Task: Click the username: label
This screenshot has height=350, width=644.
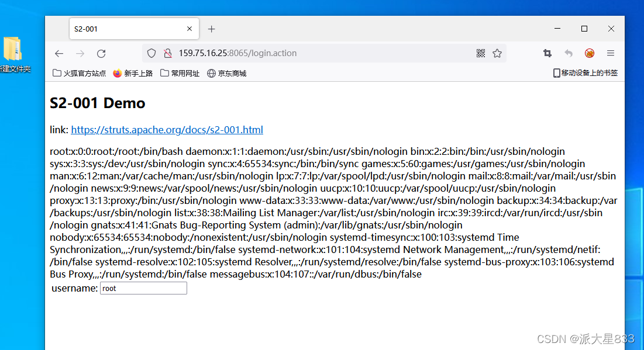Action: coord(75,288)
